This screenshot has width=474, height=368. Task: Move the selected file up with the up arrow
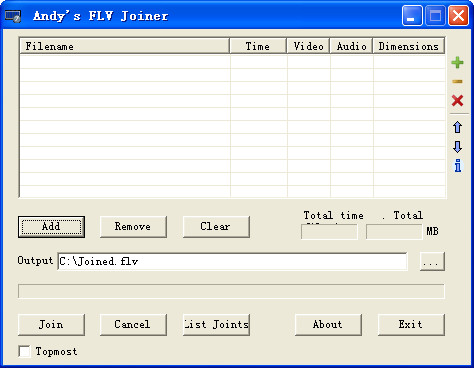tap(457, 127)
